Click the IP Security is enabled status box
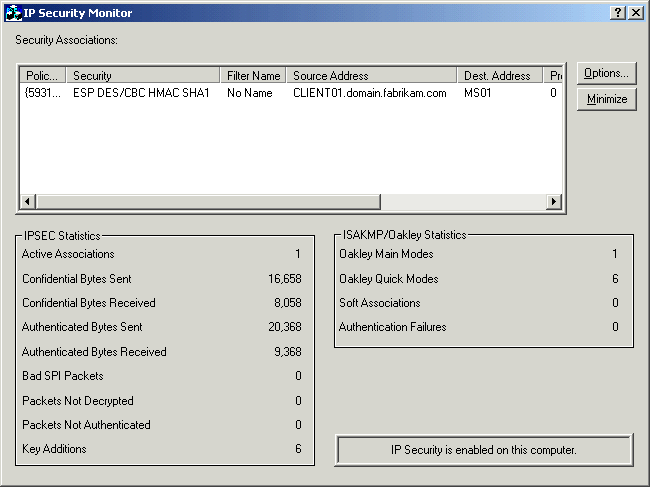Screen dimensions: 650x487 (x=484, y=450)
